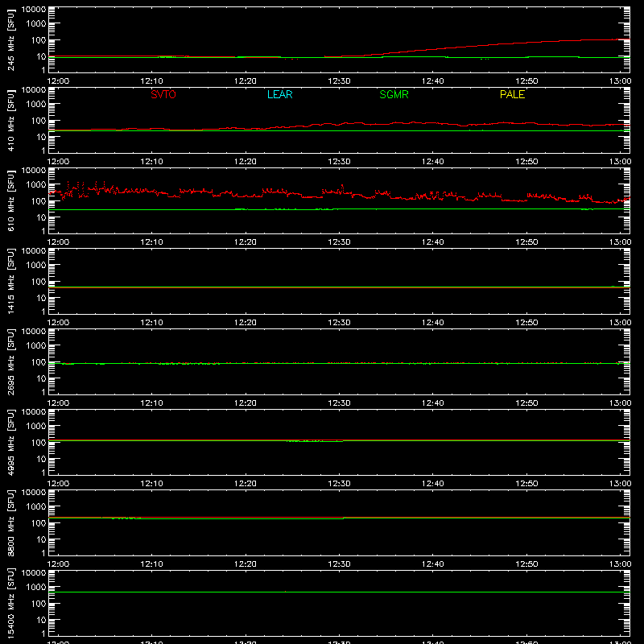Click the cyan LEAR station legend label

click(x=279, y=94)
